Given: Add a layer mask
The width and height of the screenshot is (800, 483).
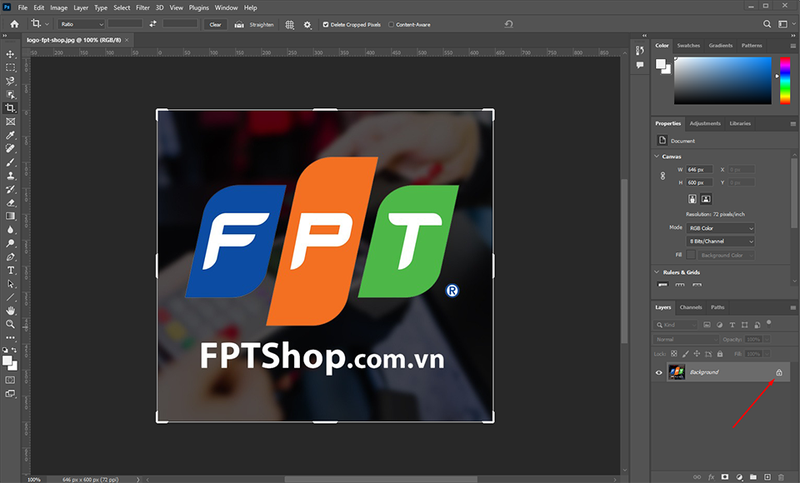Looking at the screenshot, I should [x=725, y=477].
